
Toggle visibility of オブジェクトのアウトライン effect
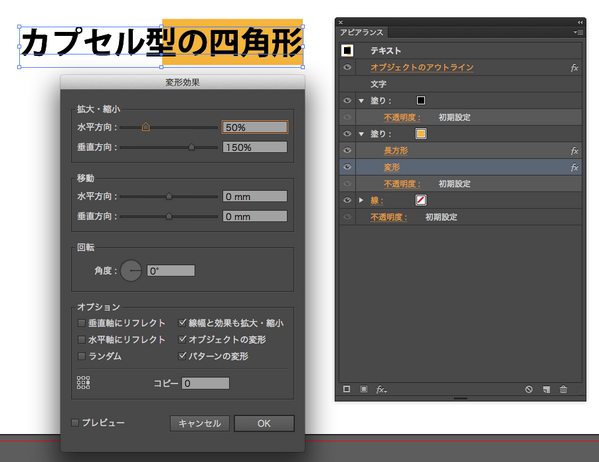pos(347,67)
